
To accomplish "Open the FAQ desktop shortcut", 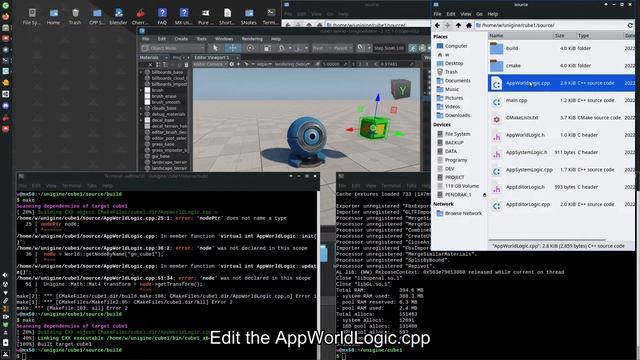I will (162, 16).
